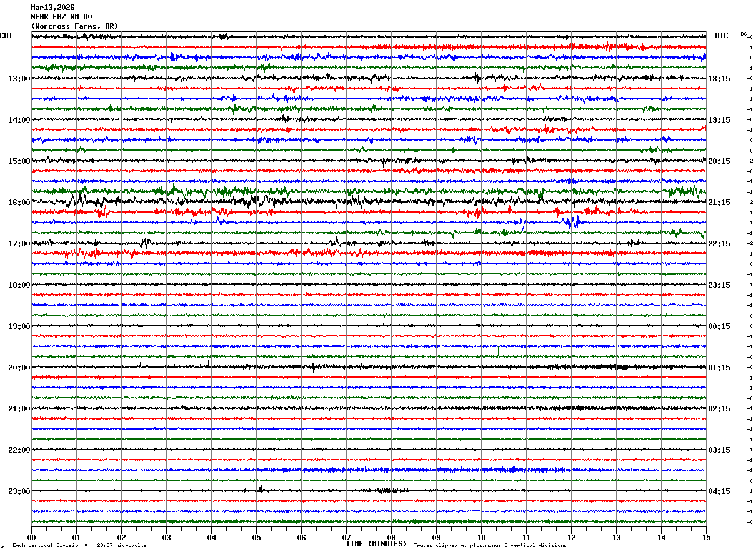The width and height of the screenshot is (756, 554).
Task: Click the Traces clipped at plus/minus note
Action: point(490,545)
